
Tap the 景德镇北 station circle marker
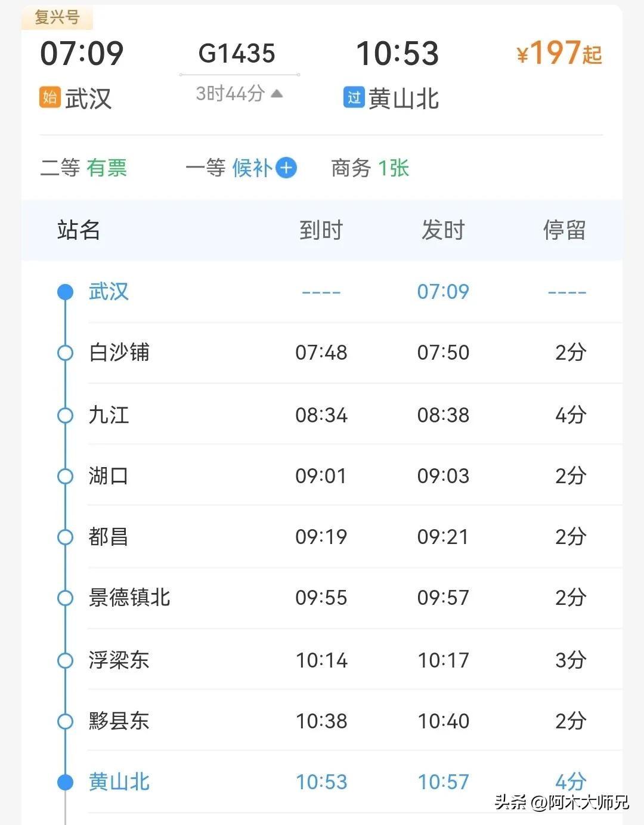tap(65, 598)
